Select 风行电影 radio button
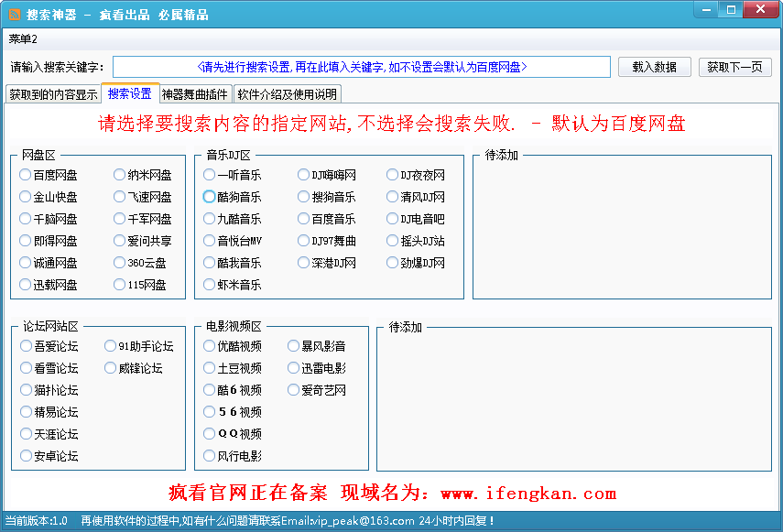The width and height of the screenshot is (783, 532). 233,456
